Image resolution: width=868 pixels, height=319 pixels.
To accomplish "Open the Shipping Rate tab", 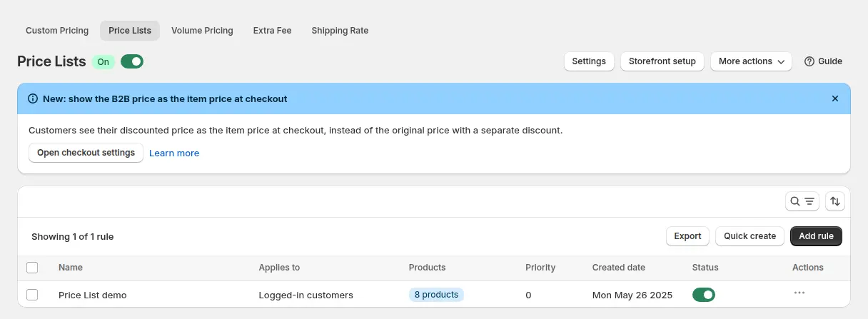I will [x=340, y=31].
